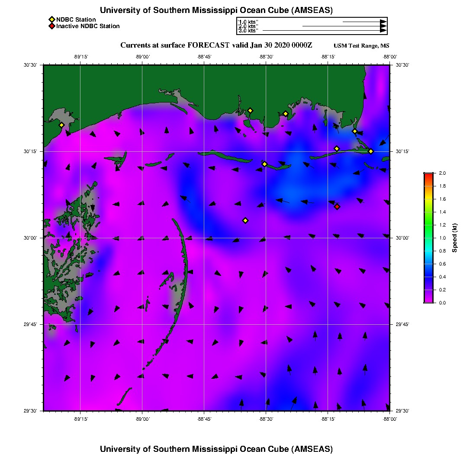Select the easternmost yellow NDBC station marker
Screen dimensions: 476x454
(371, 151)
